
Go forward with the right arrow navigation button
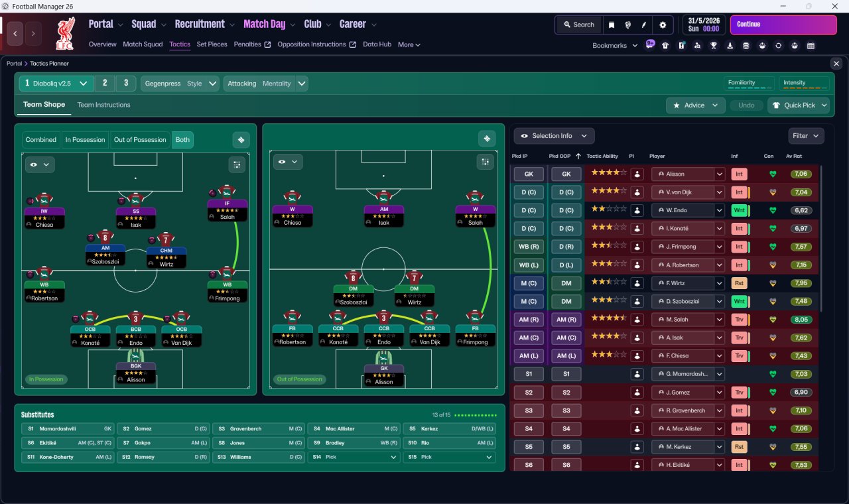pyautogui.click(x=33, y=32)
